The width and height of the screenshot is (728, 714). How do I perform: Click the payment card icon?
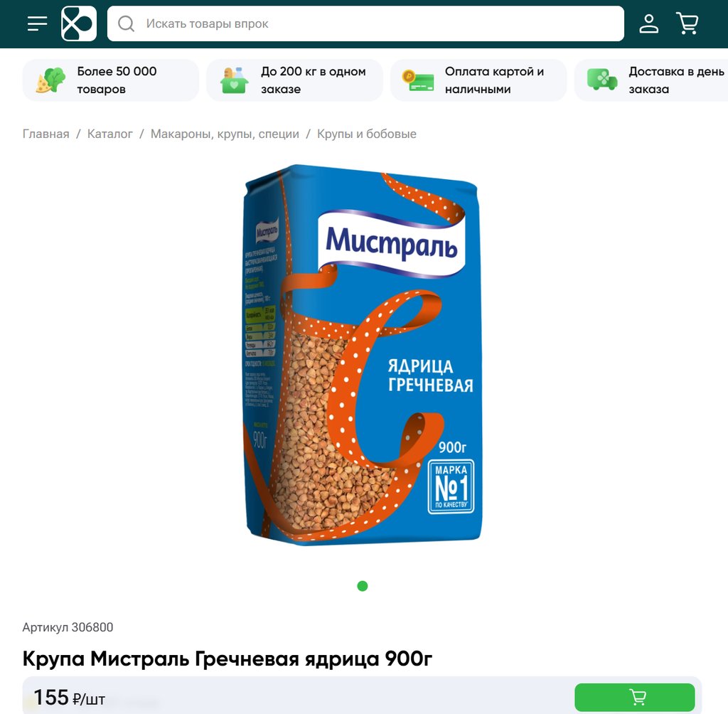(x=418, y=80)
